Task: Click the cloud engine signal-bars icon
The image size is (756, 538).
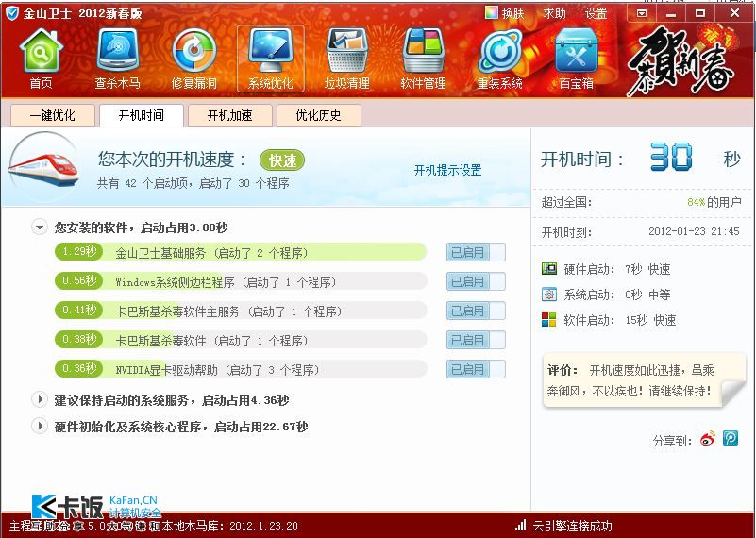Action: [x=520, y=525]
